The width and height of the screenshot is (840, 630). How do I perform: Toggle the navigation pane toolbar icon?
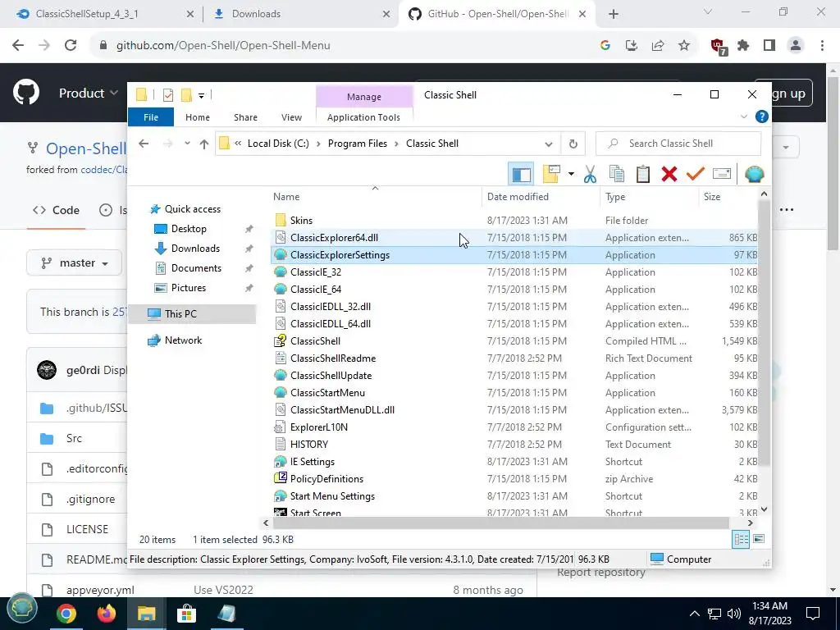click(x=521, y=174)
